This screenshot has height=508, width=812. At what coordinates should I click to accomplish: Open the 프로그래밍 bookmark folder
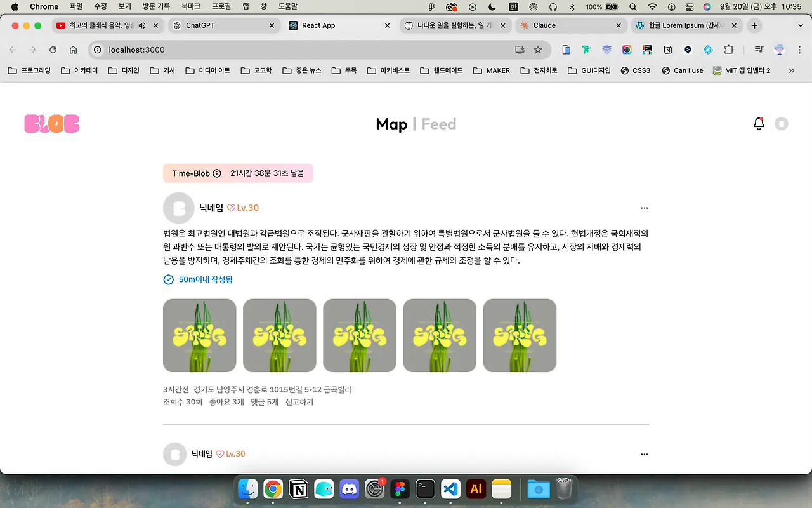tap(29, 70)
